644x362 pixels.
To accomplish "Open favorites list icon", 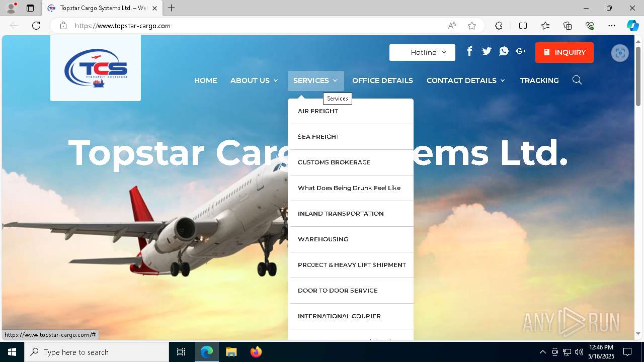I will 545,26.
